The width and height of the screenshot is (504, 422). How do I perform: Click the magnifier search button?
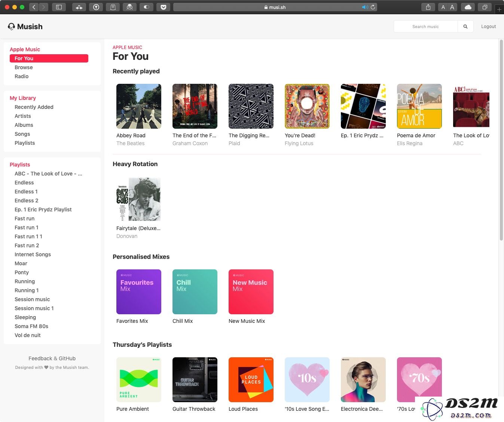(465, 27)
